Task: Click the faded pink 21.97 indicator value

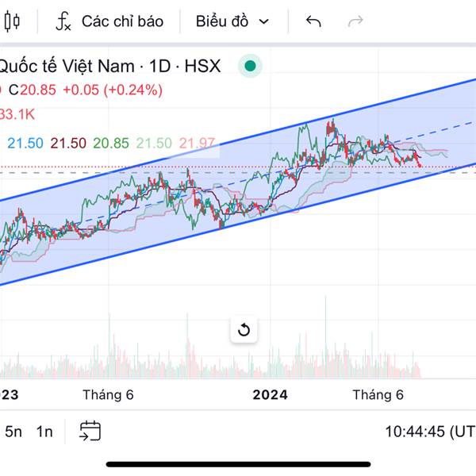Action: (x=197, y=143)
